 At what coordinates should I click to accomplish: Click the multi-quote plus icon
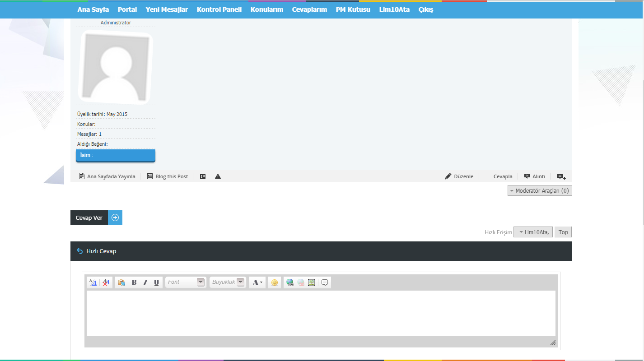[x=561, y=176]
